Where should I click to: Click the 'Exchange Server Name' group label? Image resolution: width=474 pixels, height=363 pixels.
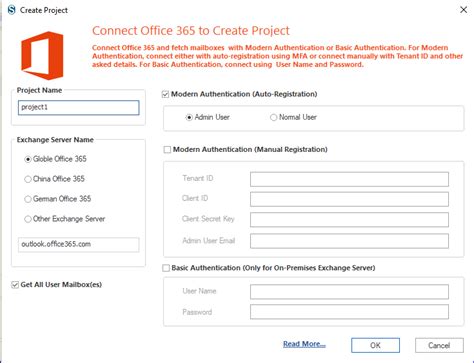[x=55, y=140]
